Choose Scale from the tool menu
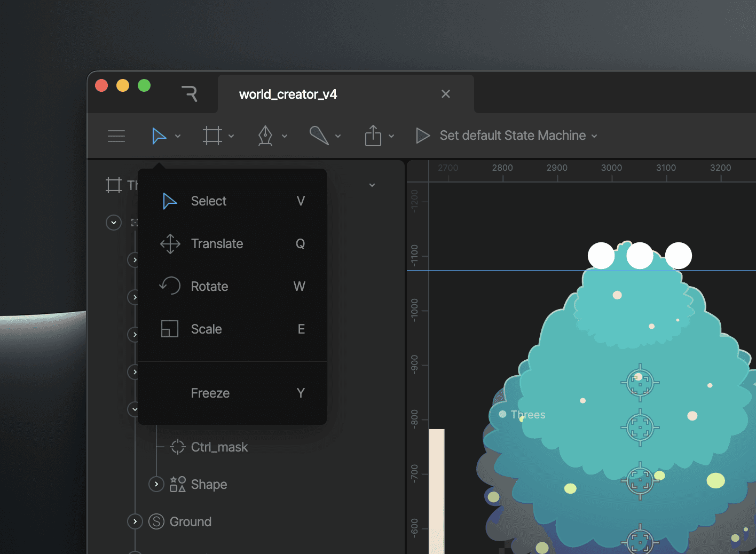This screenshot has width=756, height=554. 232,329
